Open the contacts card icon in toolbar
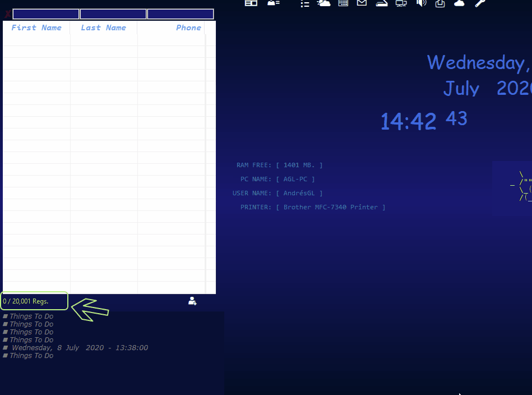 coord(273,3)
